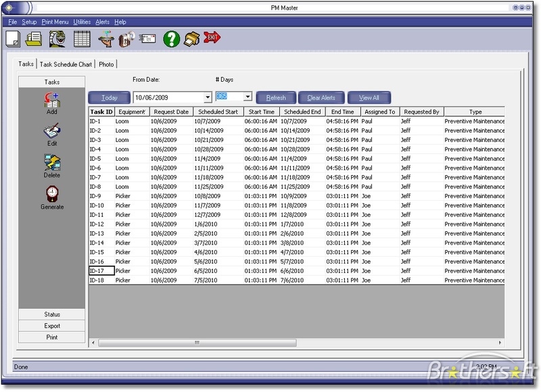The width and height of the screenshot is (541, 392).
Task: Open the yellow folder with documents icon
Action: pos(34,39)
